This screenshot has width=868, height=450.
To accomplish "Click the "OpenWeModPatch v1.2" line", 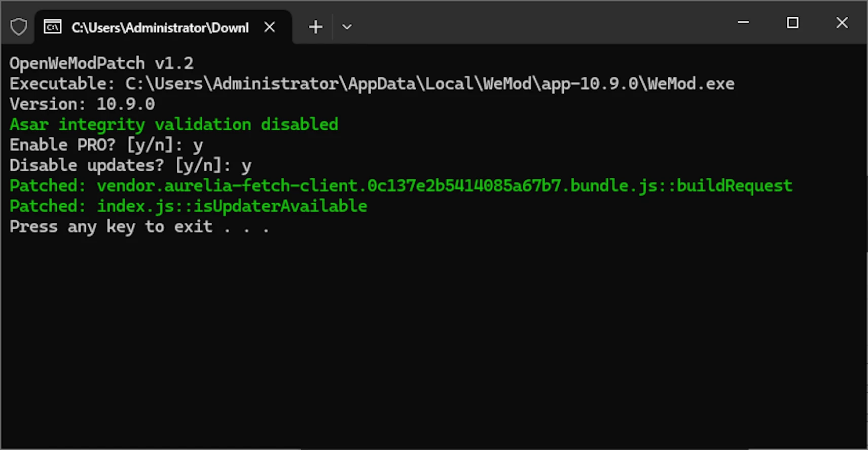I will tap(101, 63).
